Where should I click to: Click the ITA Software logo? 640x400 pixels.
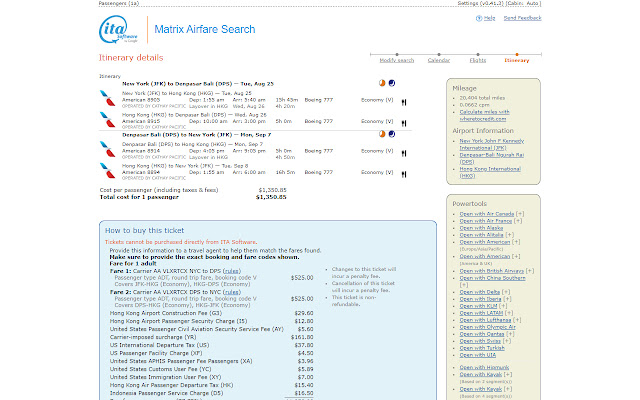pos(118,29)
